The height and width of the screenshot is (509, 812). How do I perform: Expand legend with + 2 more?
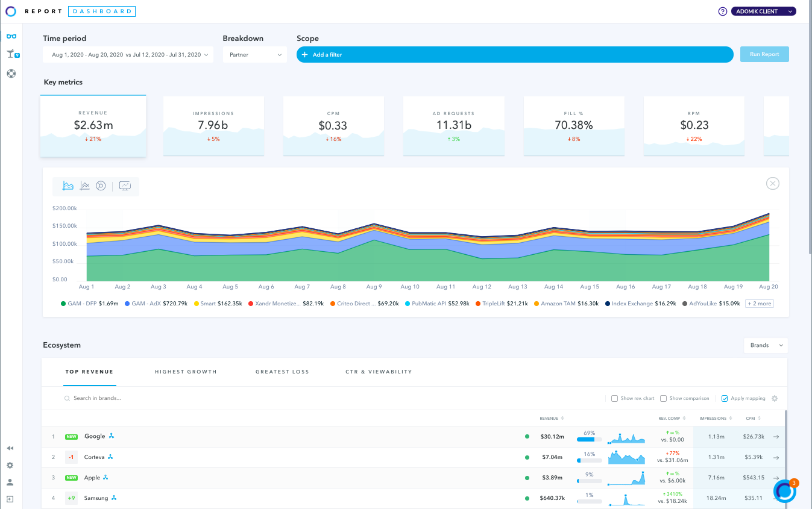click(759, 304)
